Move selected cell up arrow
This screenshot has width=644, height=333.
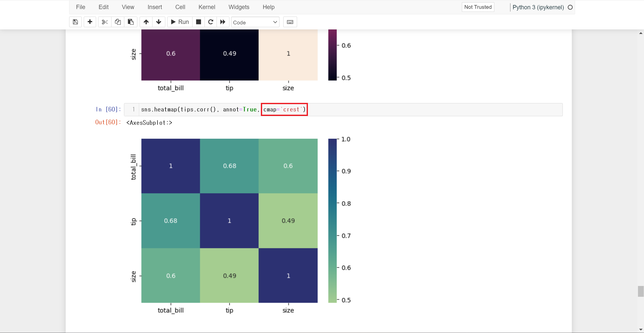coord(146,22)
